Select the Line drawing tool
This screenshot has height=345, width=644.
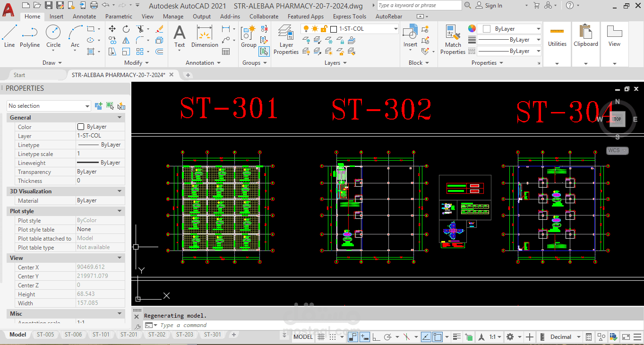tap(9, 36)
